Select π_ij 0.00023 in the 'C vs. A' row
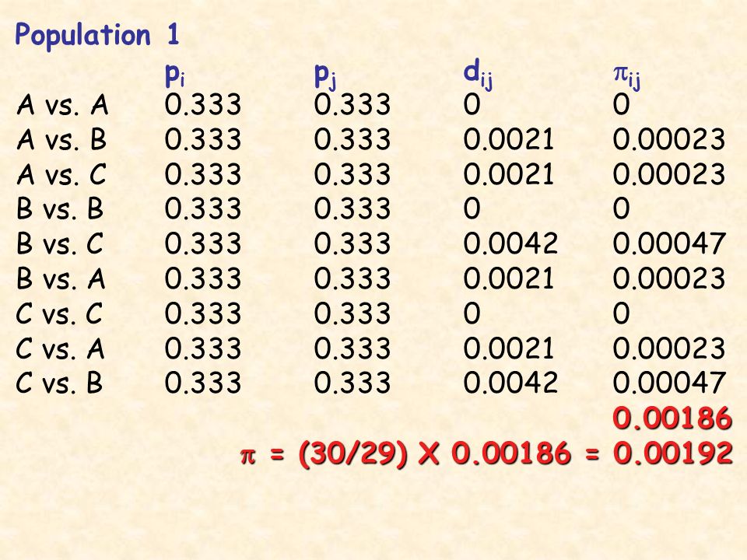Image resolution: width=747 pixels, height=560 pixels. pos(669,348)
